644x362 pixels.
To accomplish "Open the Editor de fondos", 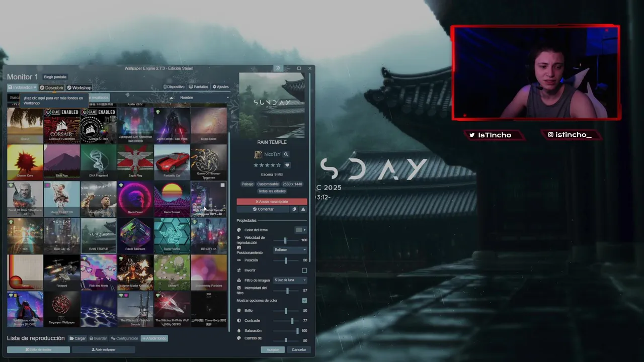I will [38, 349].
